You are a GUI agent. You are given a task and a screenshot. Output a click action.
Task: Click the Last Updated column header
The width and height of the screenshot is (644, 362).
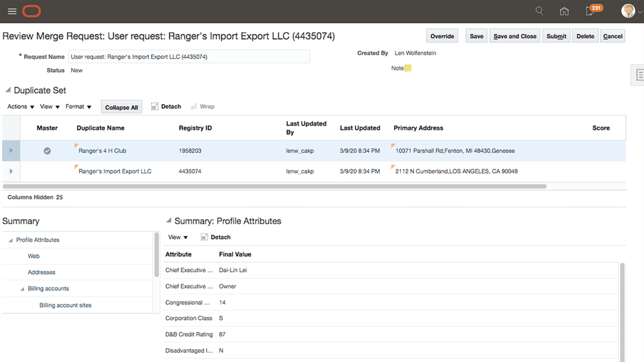point(360,128)
